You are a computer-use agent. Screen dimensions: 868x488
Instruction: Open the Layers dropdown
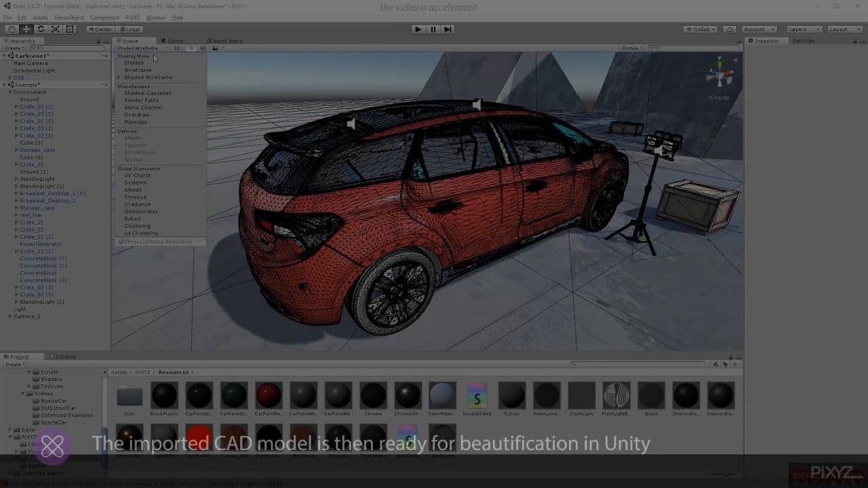click(x=804, y=29)
